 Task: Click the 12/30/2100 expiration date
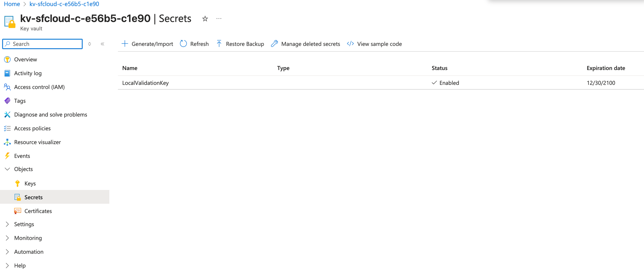[x=601, y=83]
